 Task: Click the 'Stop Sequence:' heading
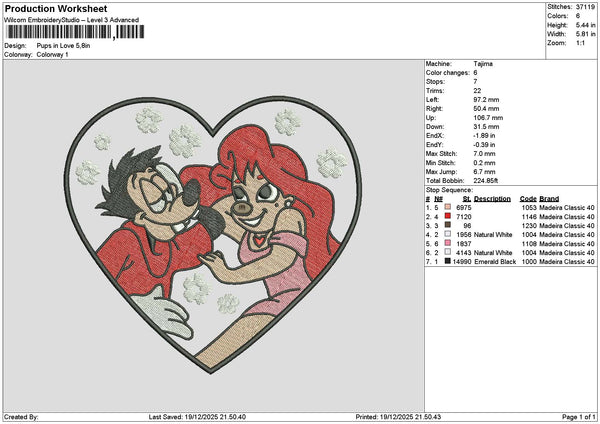pyautogui.click(x=449, y=190)
